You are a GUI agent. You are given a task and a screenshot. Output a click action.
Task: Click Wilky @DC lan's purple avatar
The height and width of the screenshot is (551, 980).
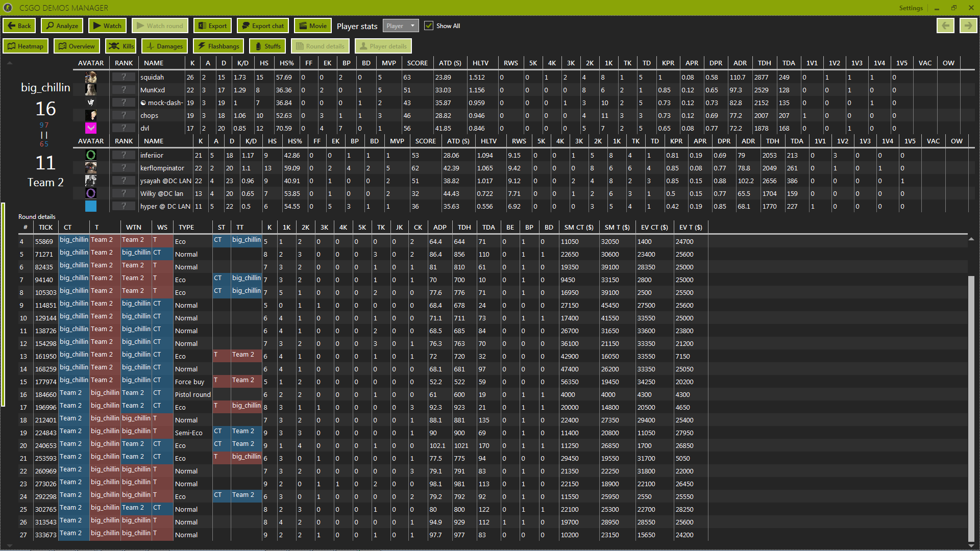[91, 193]
